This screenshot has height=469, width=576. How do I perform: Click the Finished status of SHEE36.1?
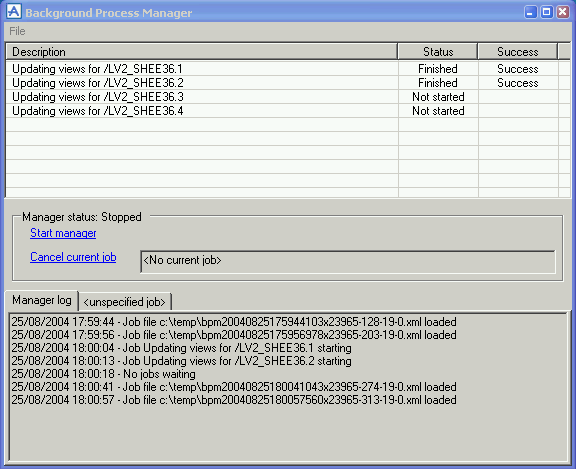(x=438, y=69)
